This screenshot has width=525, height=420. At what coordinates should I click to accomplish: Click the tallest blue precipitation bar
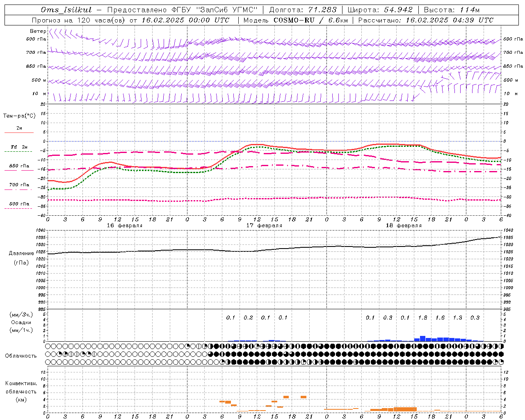(x=422, y=339)
